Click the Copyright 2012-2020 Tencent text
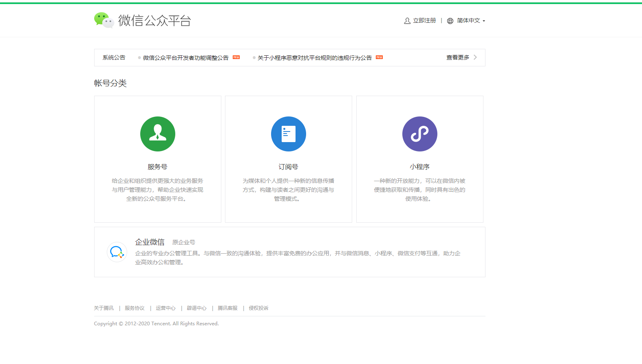The image size is (642, 364). [157, 324]
